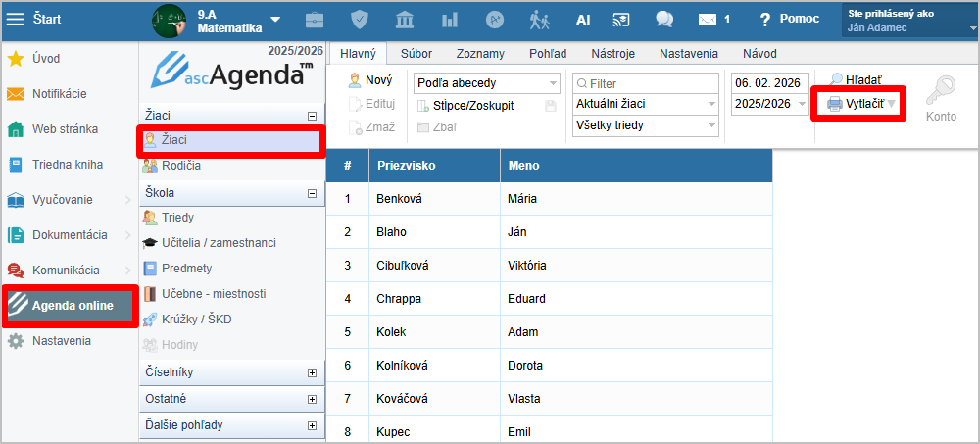Select Učitelia / zamestnanci in the tree

pos(218,242)
